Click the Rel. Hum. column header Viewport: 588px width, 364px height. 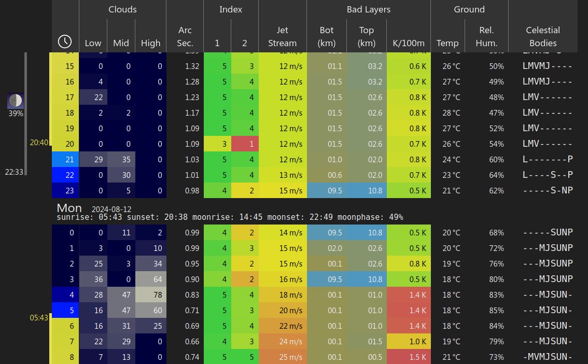click(x=486, y=36)
